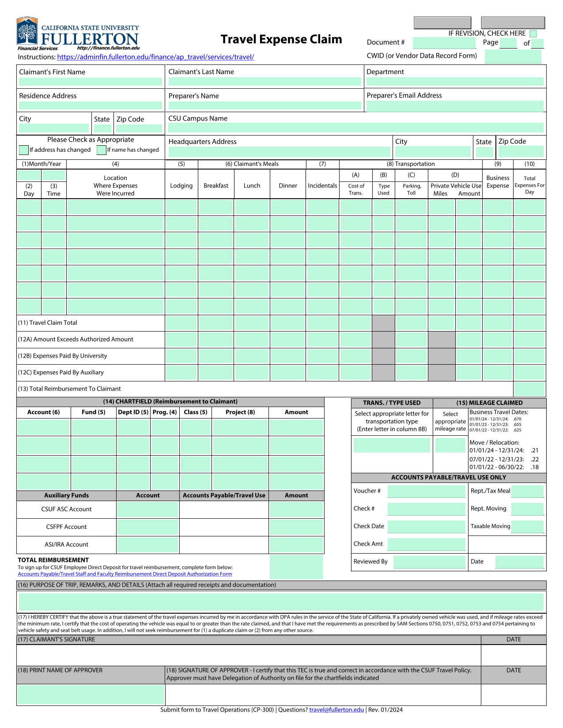Click the '(14) CHARTFIELD' section header
Screen dimensions: 563x728
170,402
